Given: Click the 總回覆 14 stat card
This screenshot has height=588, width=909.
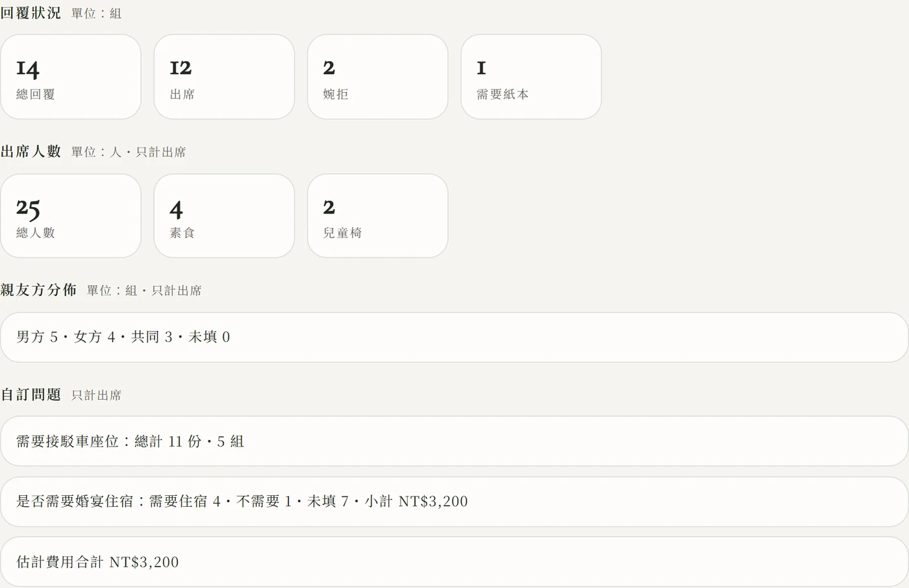Looking at the screenshot, I should 71,77.
